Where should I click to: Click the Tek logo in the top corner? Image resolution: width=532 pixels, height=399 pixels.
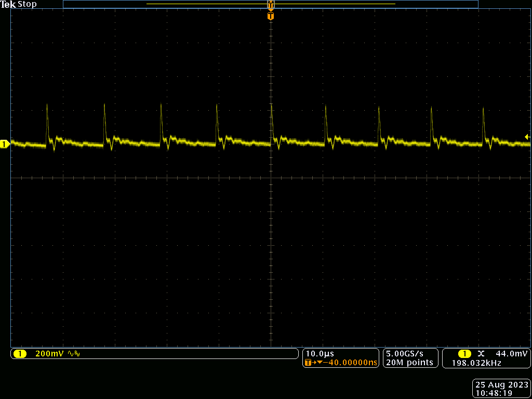tap(9, 4)
